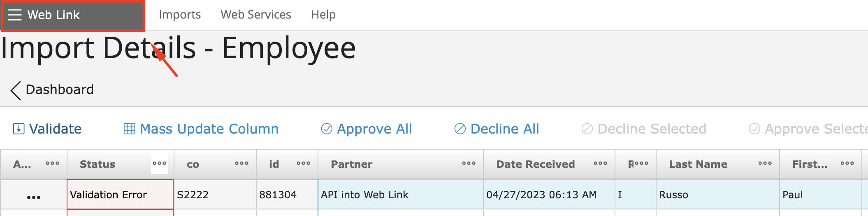Go back to Dashboard

point(60,89)
